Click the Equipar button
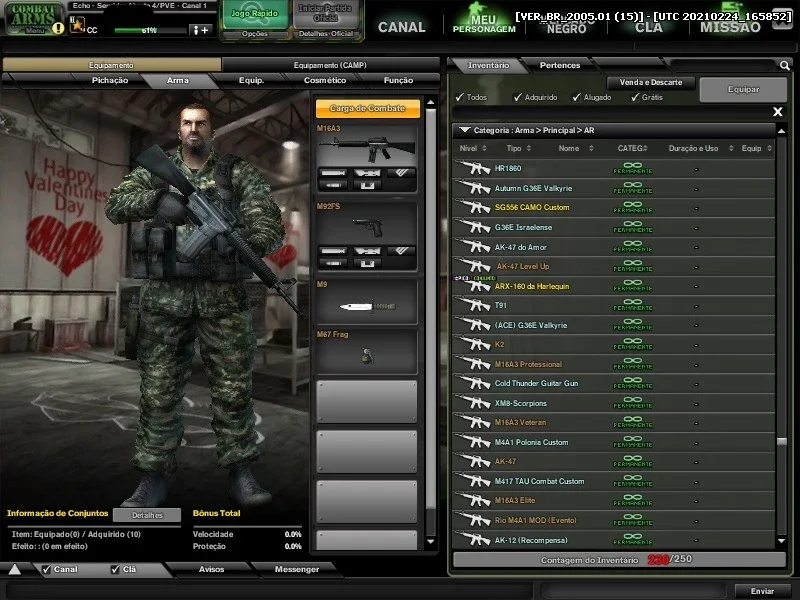800x600 pixels. click(x=743, y=89)
